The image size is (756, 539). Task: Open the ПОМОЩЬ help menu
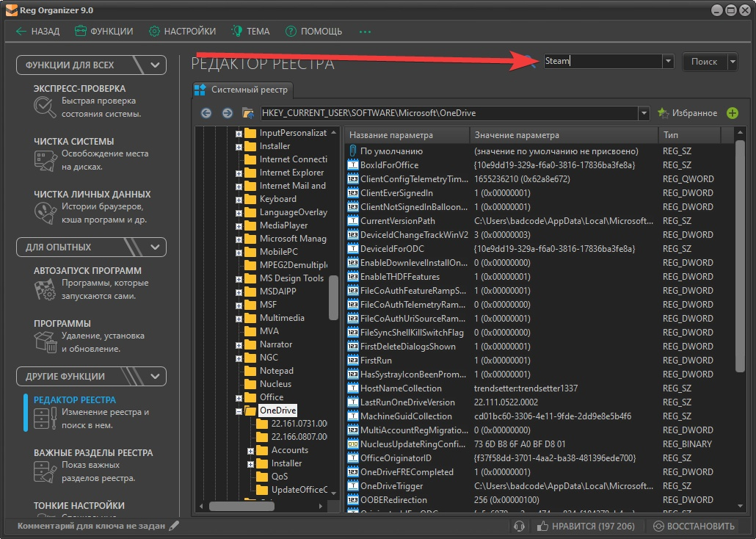(x=314, y=32)
